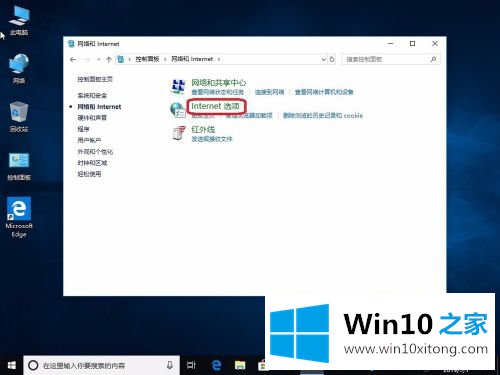Open File Explorer from the taskbar
The image size is (500, 375).
240,366
